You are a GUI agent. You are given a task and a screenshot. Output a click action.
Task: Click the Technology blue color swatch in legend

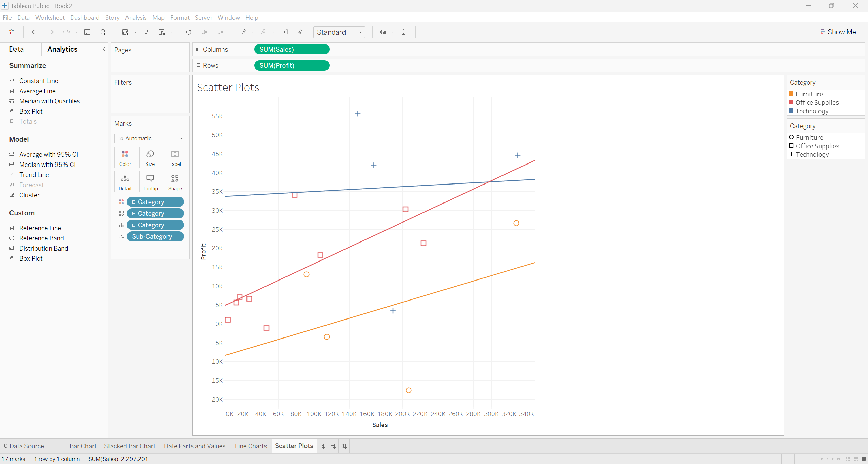tap(791, 111)
